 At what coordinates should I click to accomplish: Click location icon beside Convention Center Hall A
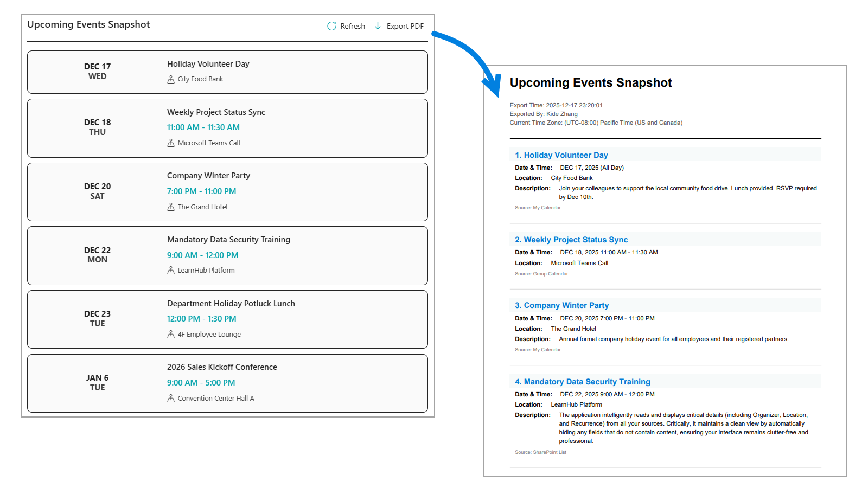[171, 399]
